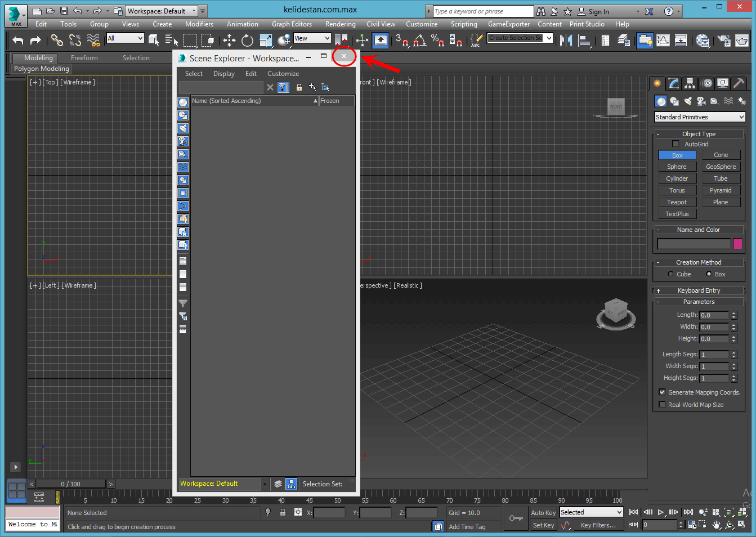
Task: Switch to the Freeform ribbon tab
Action: pos(84,58)
